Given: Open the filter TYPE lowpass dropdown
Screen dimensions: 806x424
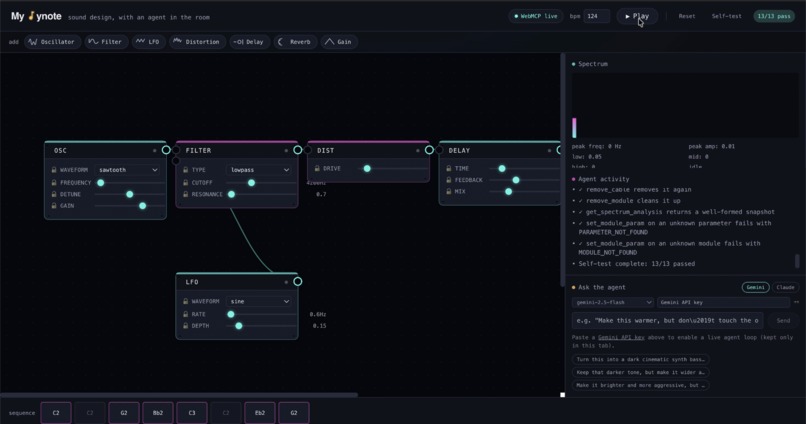Looking at the screenshot, I should coord(260,170).
